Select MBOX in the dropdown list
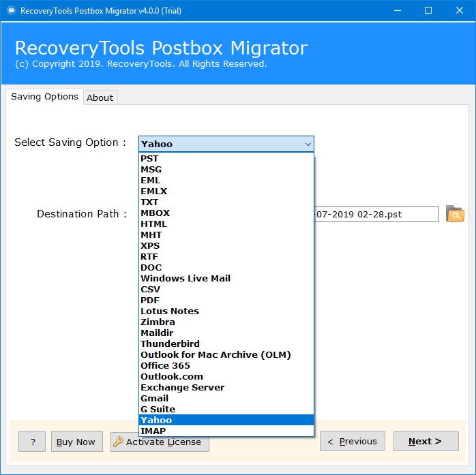 pyautogui.click(x=226, y=213)
